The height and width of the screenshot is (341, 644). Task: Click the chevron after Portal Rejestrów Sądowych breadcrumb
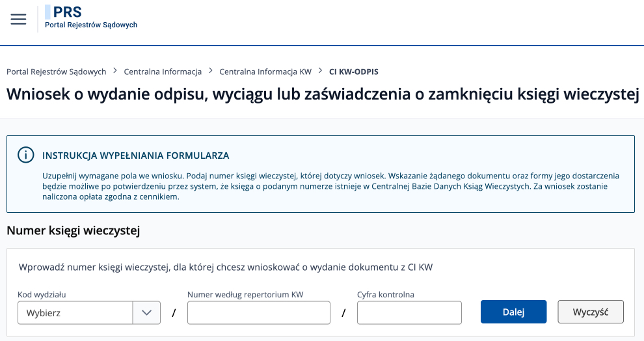[x=115, y=71]
